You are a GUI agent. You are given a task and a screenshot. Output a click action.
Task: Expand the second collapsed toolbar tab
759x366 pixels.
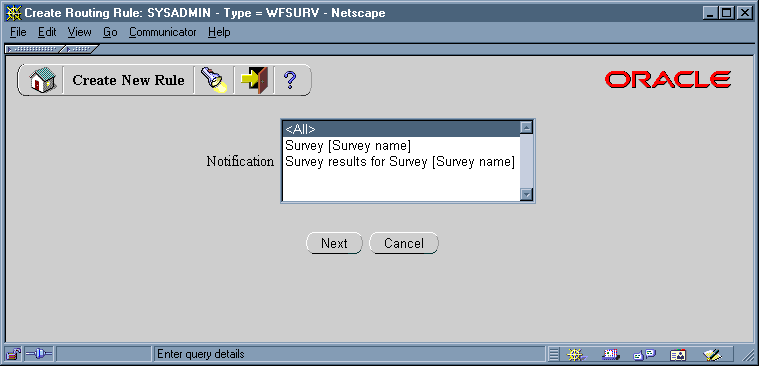pyautogui.click(x=81, y=49)
